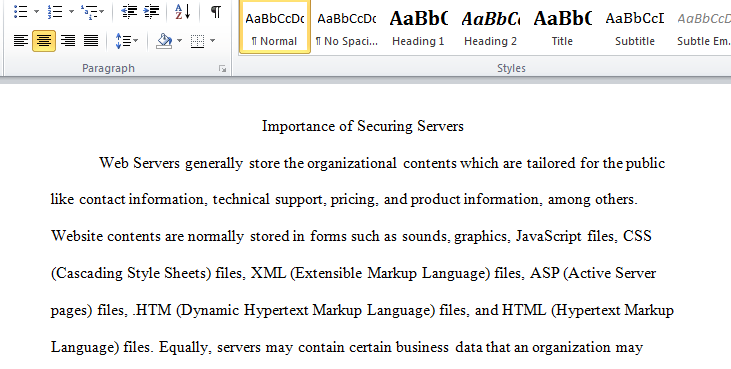
Task: Click 'Web Servers' at paragraph start
Action: click(x=139, y=163)
